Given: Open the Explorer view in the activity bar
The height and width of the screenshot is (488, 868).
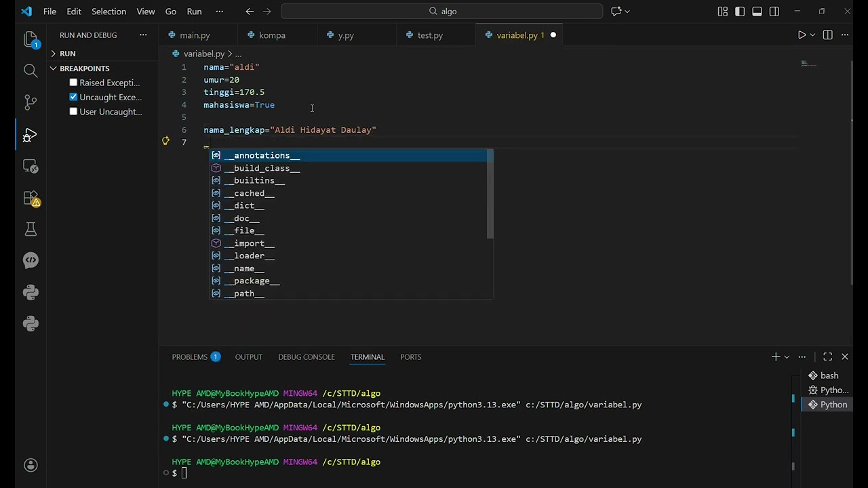Looking at the screenshot, I should (x=31, y=40).
